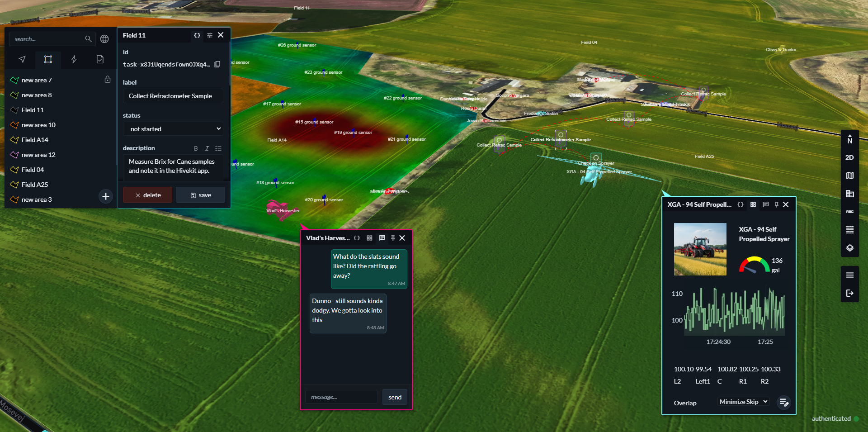The image size is (868, 432).
Task: Pin the XGA Sprayer popup
Action: (x=777, y=204)
